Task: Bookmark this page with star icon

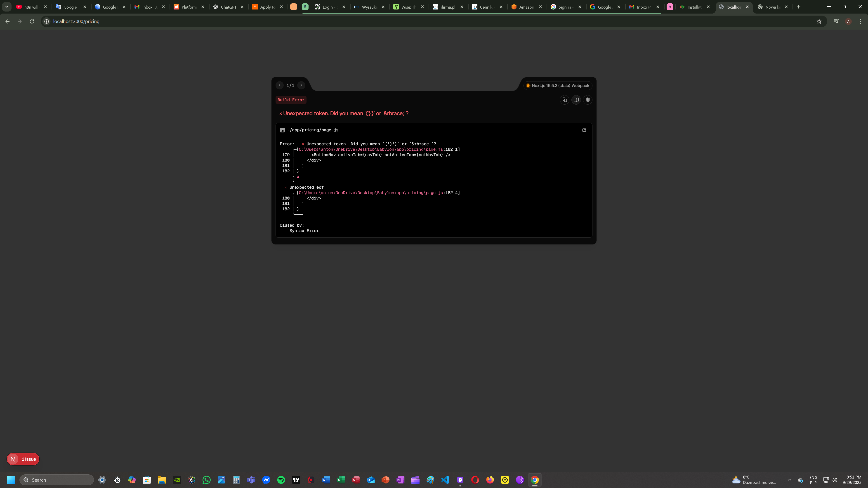Action: pyautogui.click(x=819, y=21)
